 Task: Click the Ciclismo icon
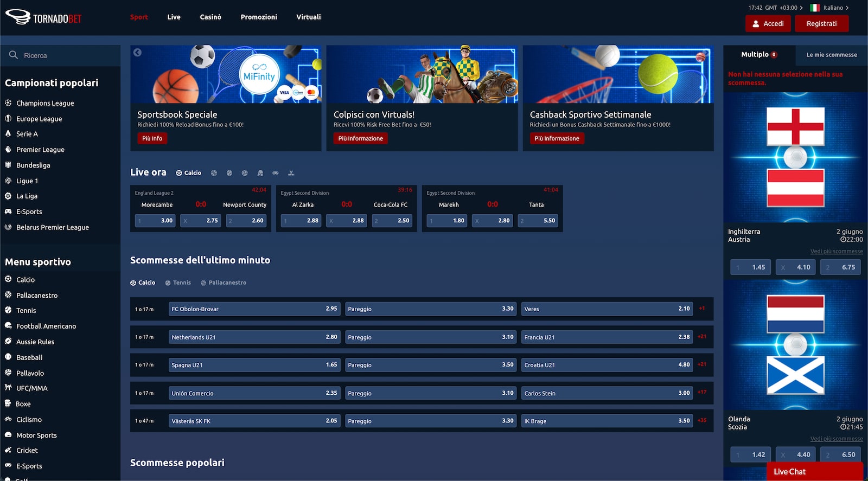(8, 419)
